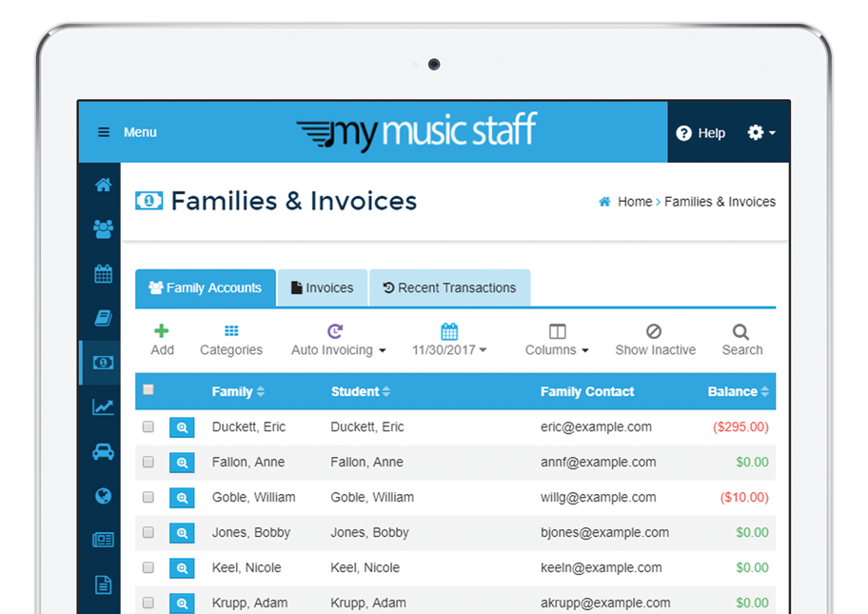Open the Website globe icon in the sidebar
Screen dimensions: 868x614
101,496
